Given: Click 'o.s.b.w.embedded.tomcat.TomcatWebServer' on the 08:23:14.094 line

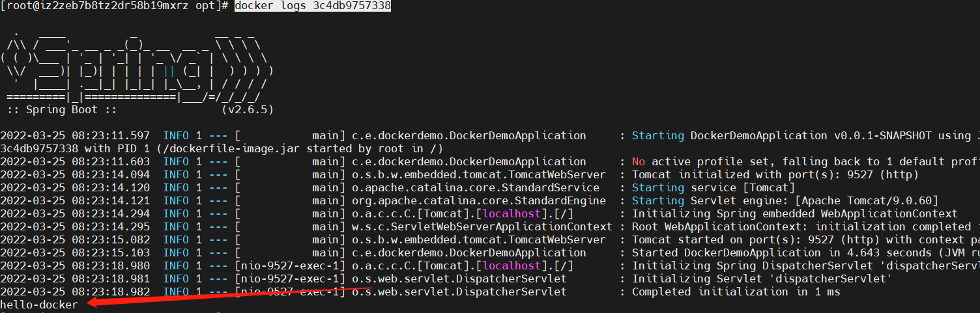Looking at the screenshot, I should 479,175.
